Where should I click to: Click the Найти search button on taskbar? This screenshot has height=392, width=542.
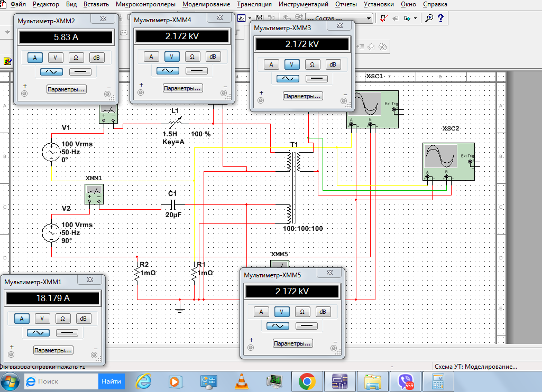click(x=112, y=381)
